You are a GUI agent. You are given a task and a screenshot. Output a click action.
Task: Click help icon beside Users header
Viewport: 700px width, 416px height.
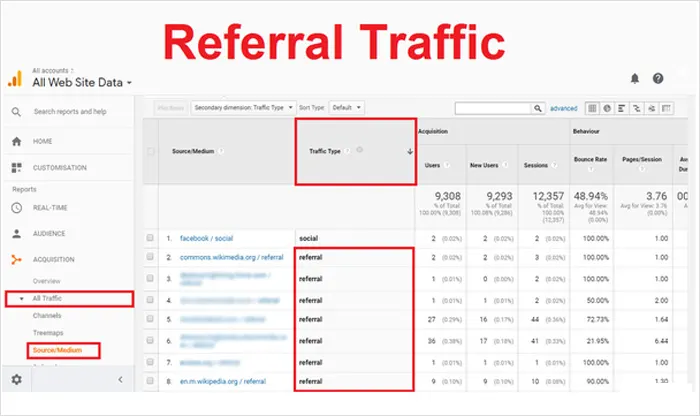446,165
